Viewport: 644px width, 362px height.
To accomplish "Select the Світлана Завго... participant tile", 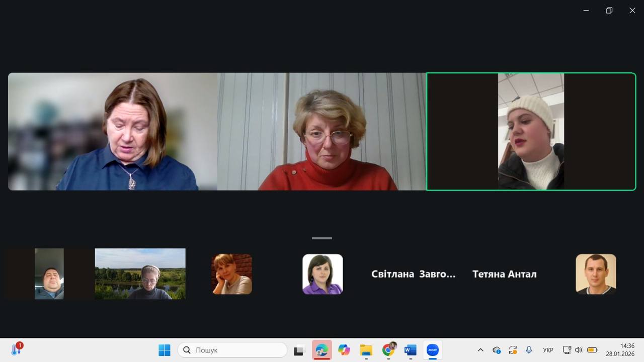I will point(413,274).
